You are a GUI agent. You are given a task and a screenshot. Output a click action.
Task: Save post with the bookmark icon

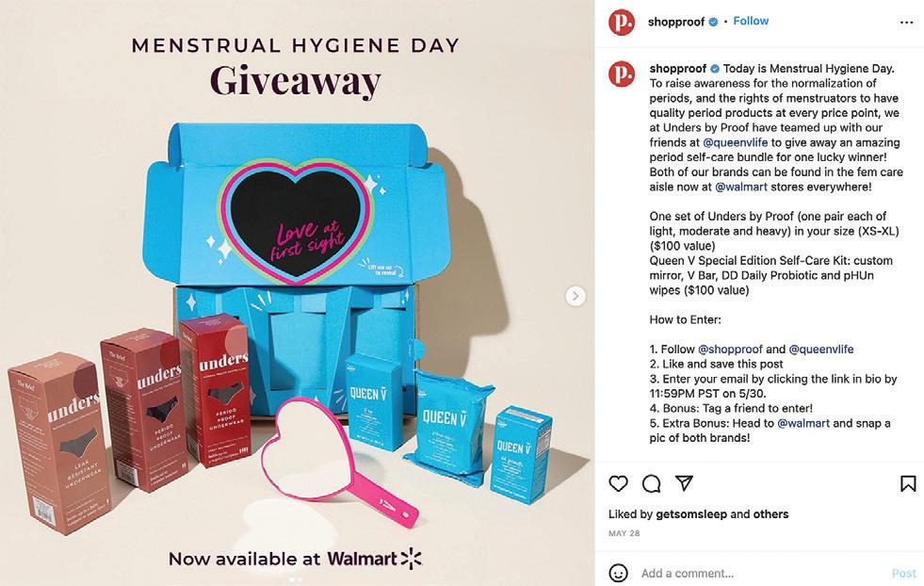(x=908, y=483)
